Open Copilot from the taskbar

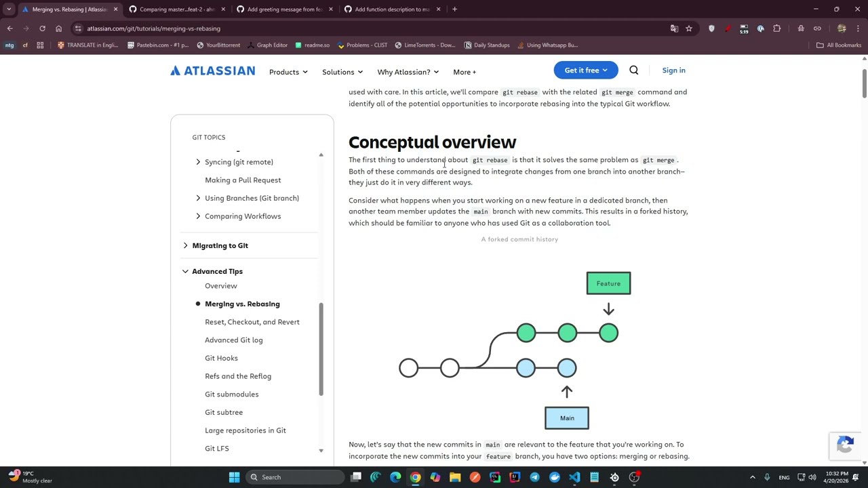coord(435,477)
